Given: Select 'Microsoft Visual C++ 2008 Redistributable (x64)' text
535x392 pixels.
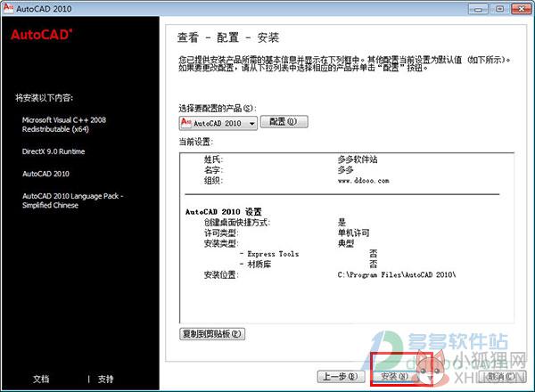Looking at the screenshot, I should (64, 125).
